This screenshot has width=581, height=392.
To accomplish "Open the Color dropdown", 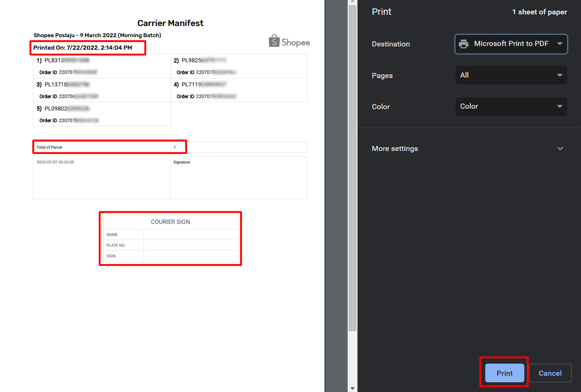I will [x=511, y=107].
